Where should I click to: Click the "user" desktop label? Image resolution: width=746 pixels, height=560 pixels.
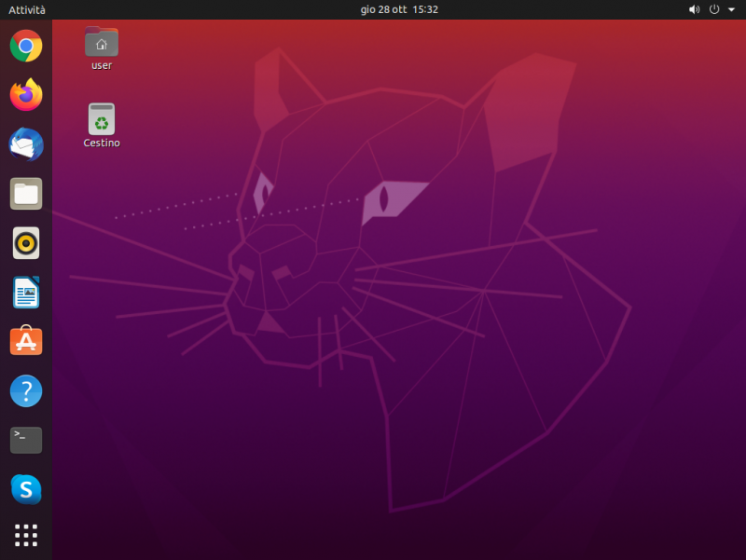pos(102,65)
